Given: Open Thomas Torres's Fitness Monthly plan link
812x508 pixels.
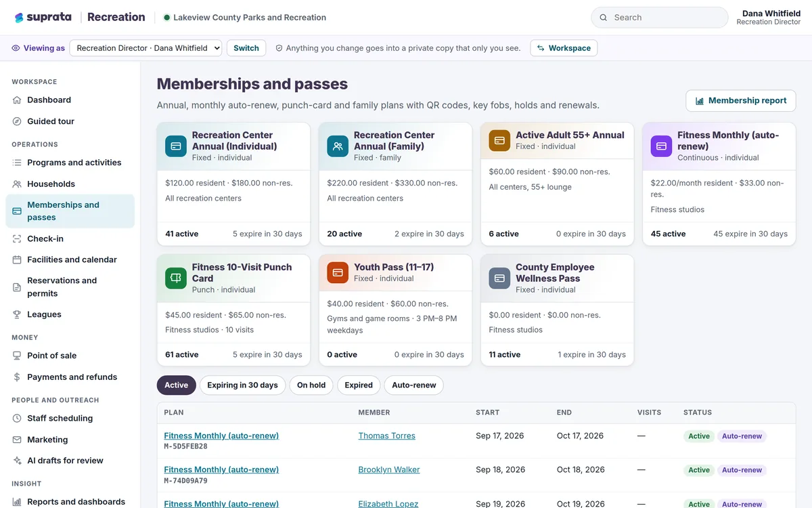Looking at the screenshot, I should tap(221, 436).
